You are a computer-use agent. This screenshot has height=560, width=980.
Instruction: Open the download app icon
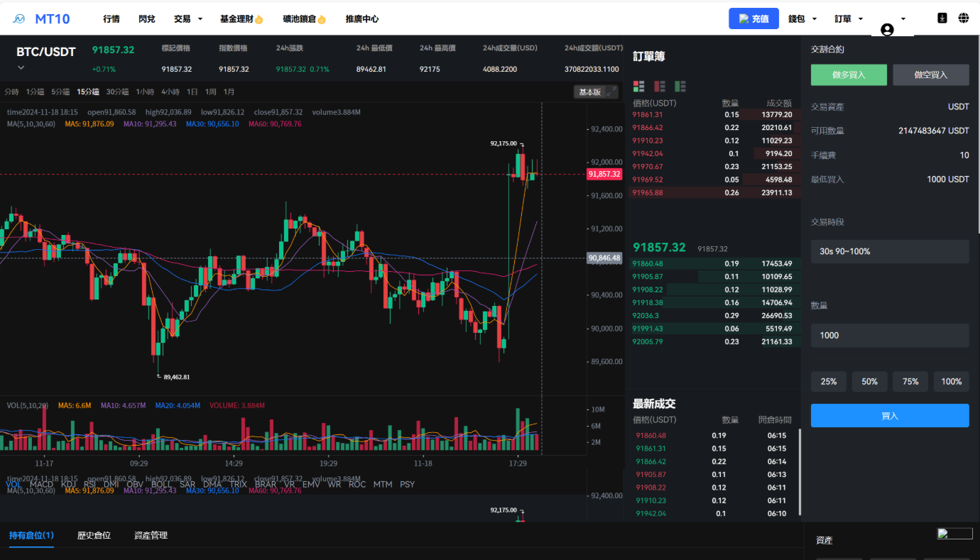(942, 18)
